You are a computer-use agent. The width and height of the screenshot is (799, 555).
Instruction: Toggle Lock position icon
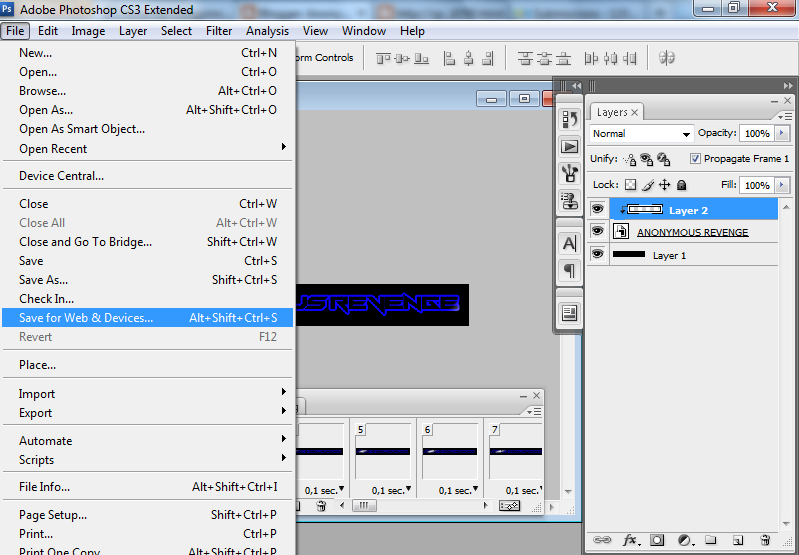click(664, 184)
